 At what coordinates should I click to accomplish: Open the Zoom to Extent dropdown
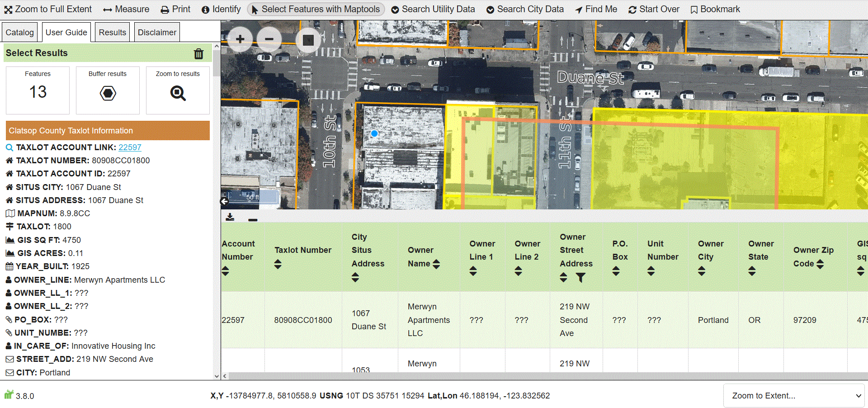tap(794, 396)
